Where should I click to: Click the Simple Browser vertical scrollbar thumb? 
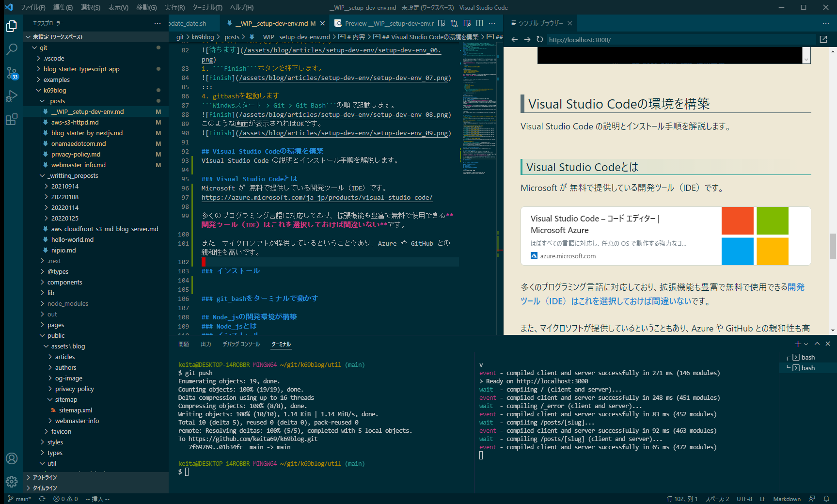tap(833, 246)
